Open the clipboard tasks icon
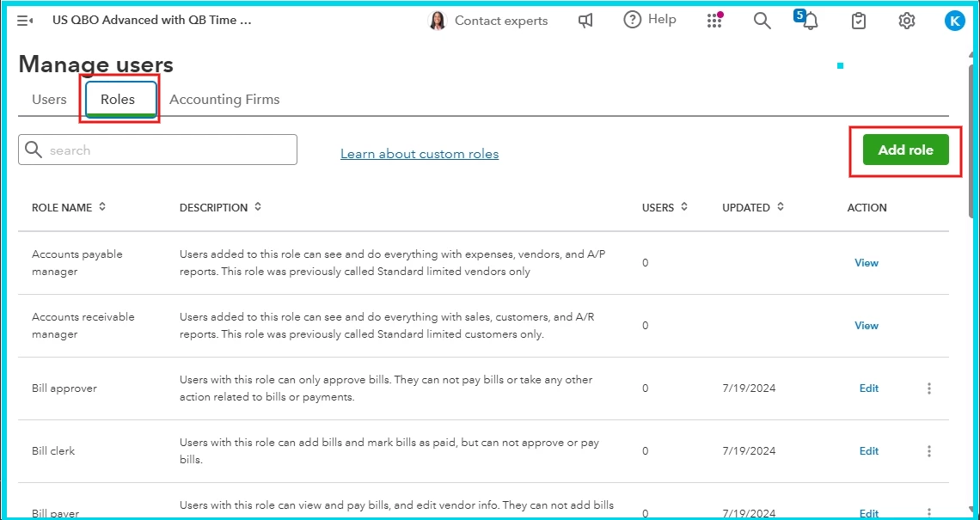Screen dimensions: 980x520 tap(859, 21)
